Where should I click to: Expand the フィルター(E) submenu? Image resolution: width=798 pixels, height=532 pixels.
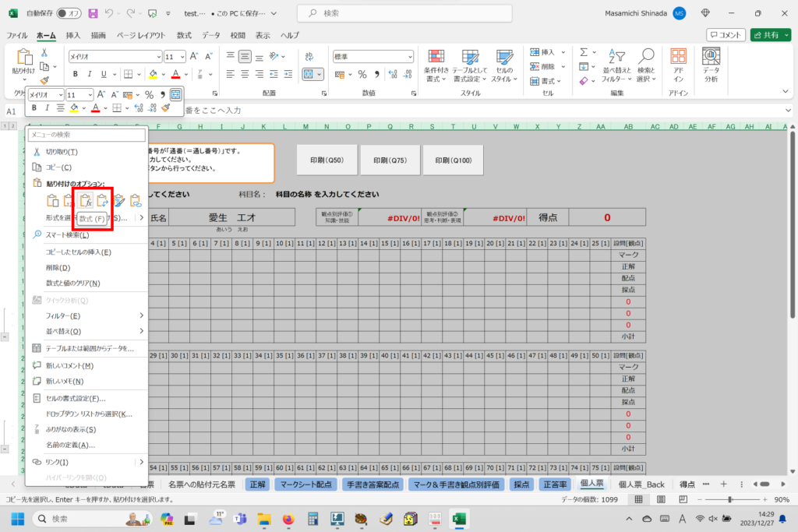click(142, 315)
